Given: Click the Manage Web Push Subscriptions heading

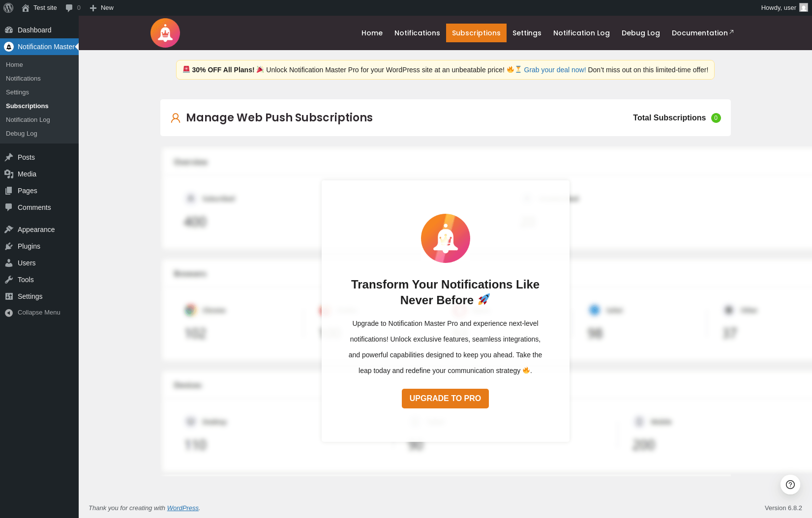Looking at the screenshot, I should pos(279,118).
